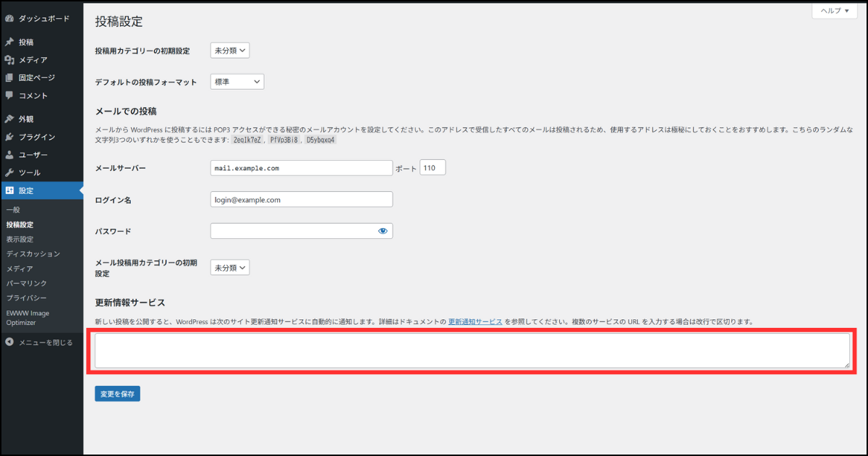Click the 投稿設定 page heading
Image resolution: width=868 pixels, height=456 pixels.
[119, 22]
